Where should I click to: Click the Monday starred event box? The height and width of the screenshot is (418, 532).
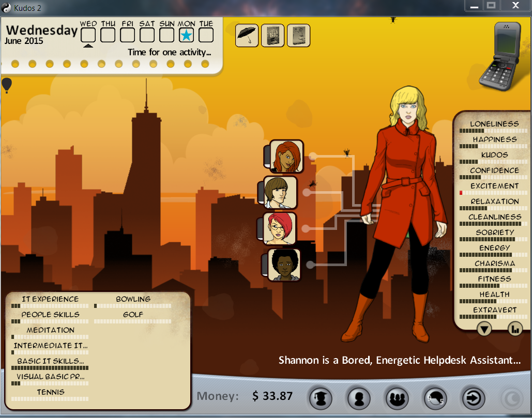coord(186,35)
